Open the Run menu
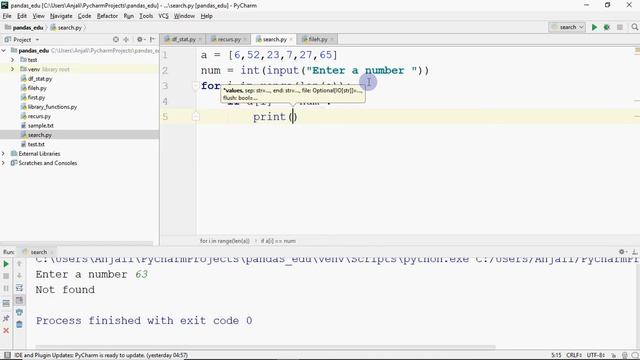This screenshot has height=360, width=640. pos(129,16)
